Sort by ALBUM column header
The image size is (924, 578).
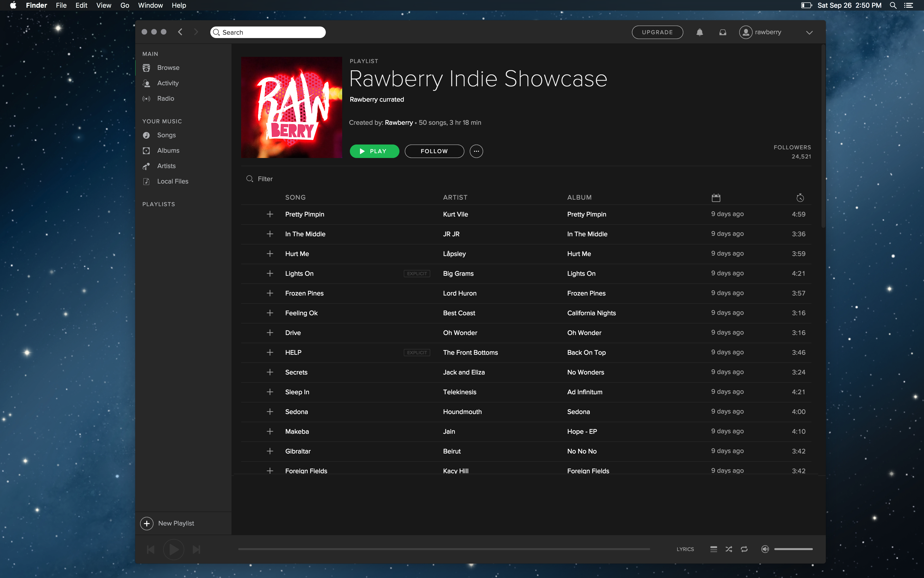click(x=579, y=197)
